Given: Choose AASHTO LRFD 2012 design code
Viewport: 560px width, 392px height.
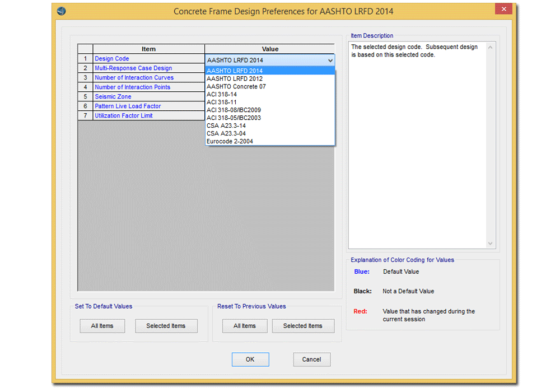Looking at the screenshot, I should (x=270, y=78).
